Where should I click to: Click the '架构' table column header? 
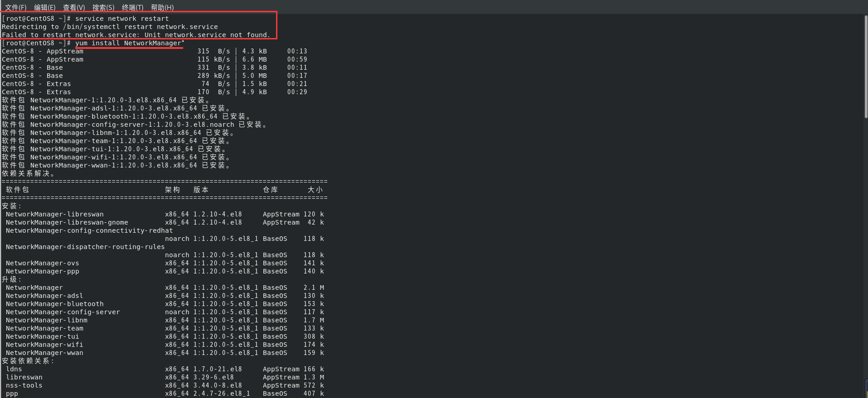pos(172,190)
